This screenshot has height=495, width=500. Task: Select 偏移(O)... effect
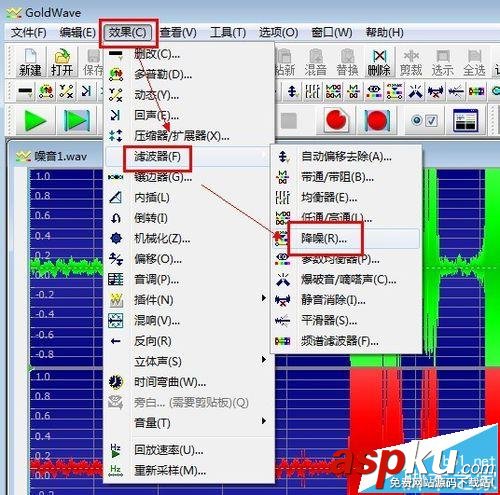(188, 259)
